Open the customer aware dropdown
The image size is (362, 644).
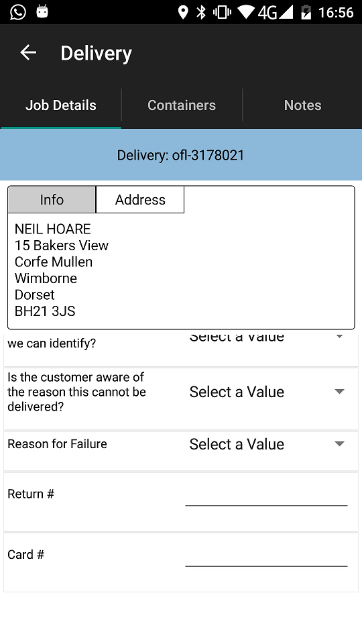267,392
